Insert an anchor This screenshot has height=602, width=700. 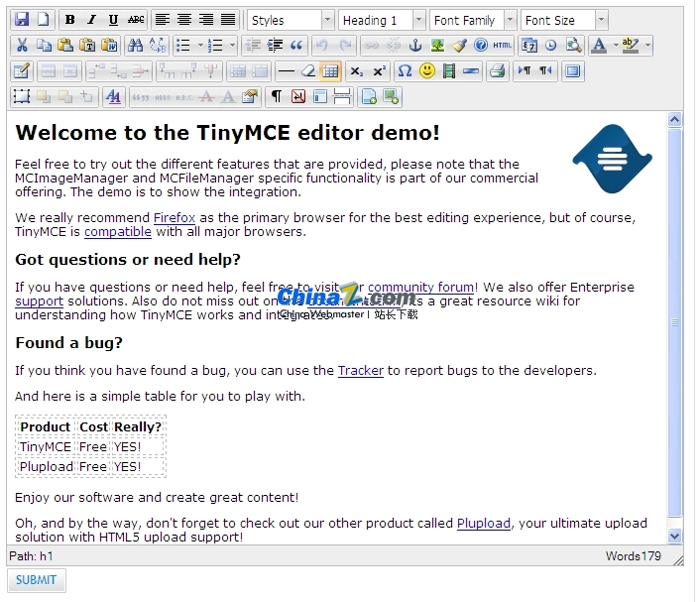tap(415, 45)
